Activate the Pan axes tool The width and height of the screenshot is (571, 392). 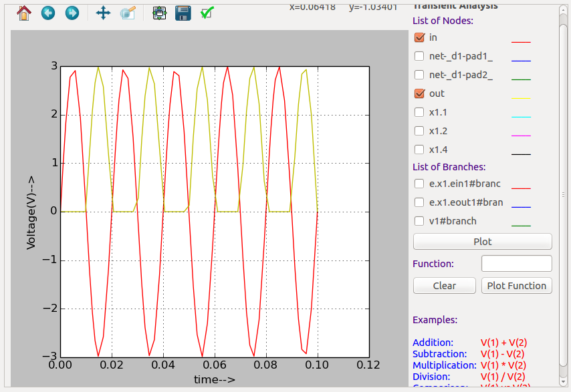coord(103,13)
